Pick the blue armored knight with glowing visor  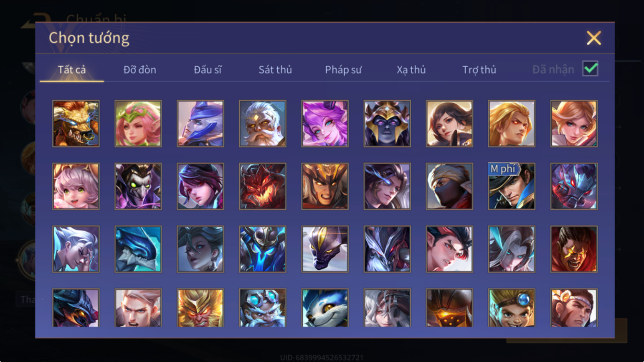[x=263, y=249]
